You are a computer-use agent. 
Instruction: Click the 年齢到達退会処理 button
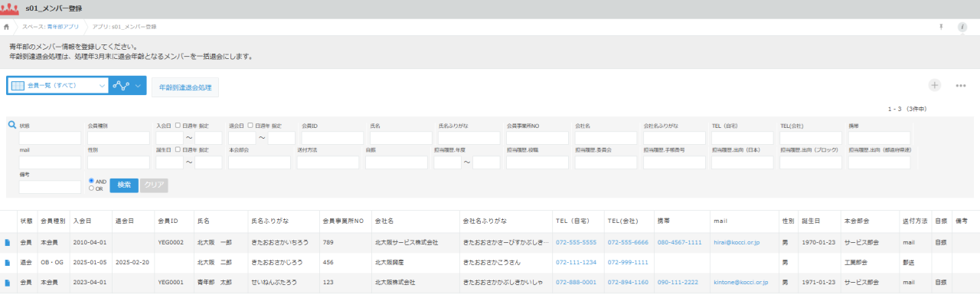[185, 87]
